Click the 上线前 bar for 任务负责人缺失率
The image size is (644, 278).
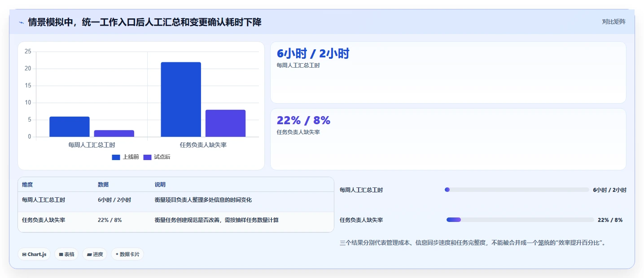point(181,100)
